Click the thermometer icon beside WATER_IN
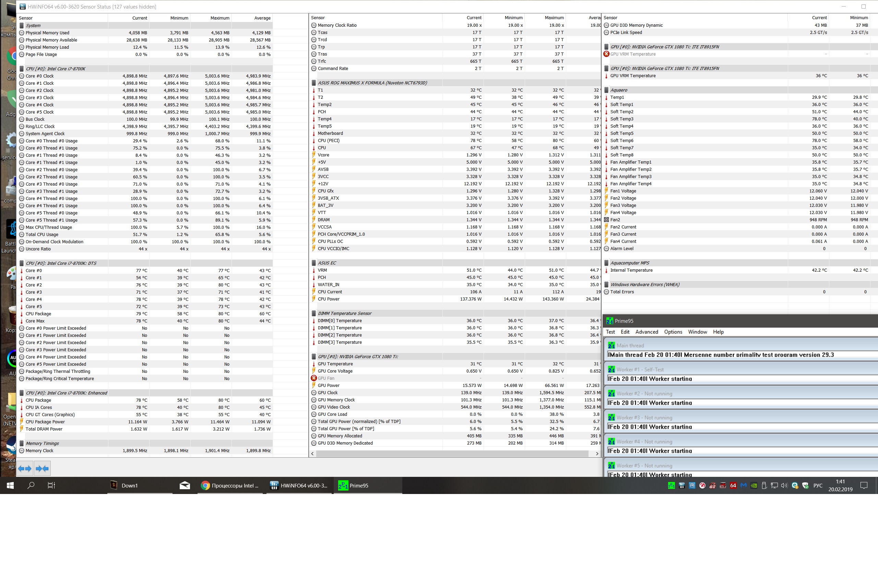 314,285
